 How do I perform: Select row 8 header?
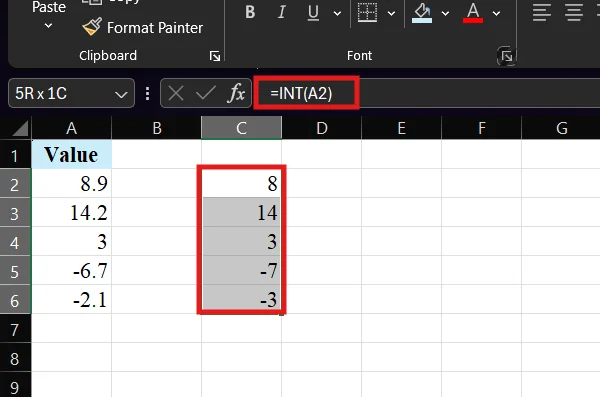click(x=15, y=358)
